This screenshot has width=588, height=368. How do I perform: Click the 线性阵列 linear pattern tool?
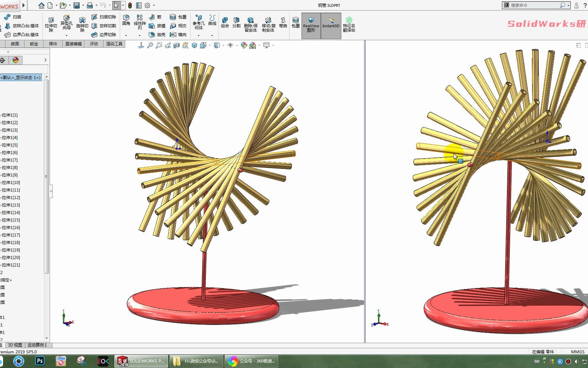coord(140,22)
